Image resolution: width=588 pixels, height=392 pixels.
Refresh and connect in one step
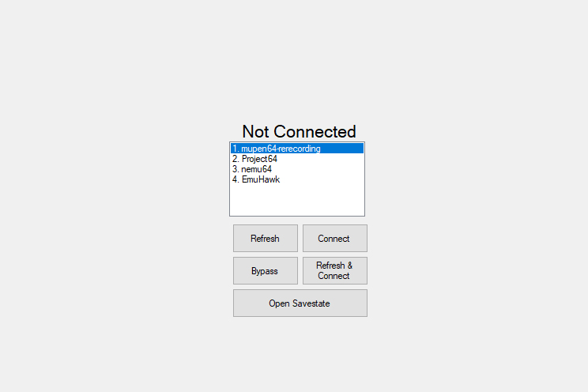pos(335,270)
